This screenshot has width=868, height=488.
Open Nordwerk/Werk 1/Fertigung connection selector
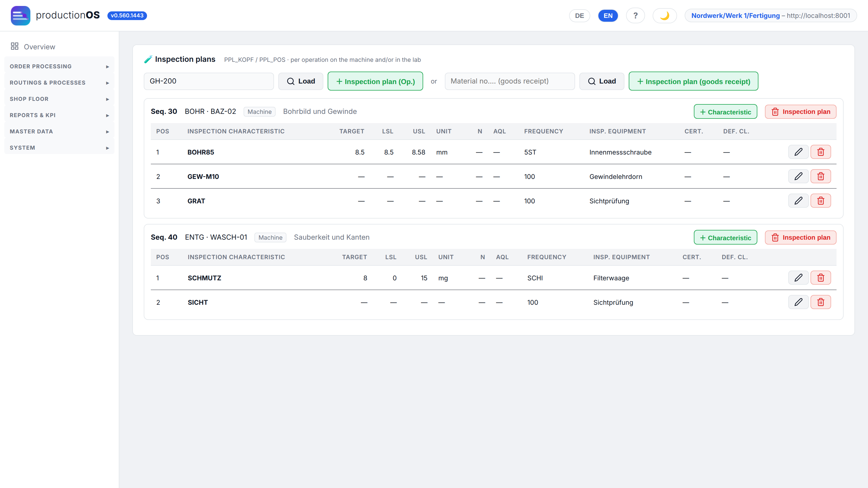tap(771, 15)
